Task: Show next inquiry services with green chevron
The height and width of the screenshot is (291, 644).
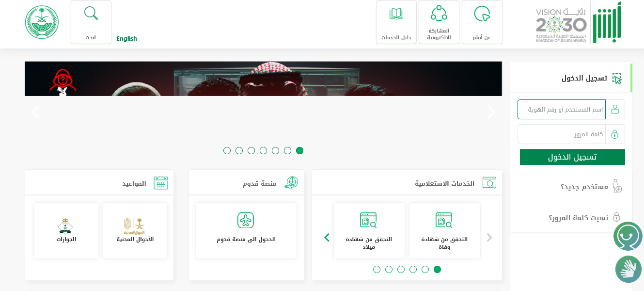Action: click(327, 237)
